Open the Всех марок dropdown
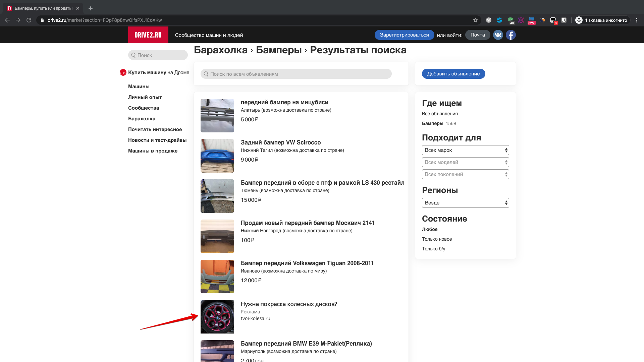The image size is (644, 362). tap(465, 150)
